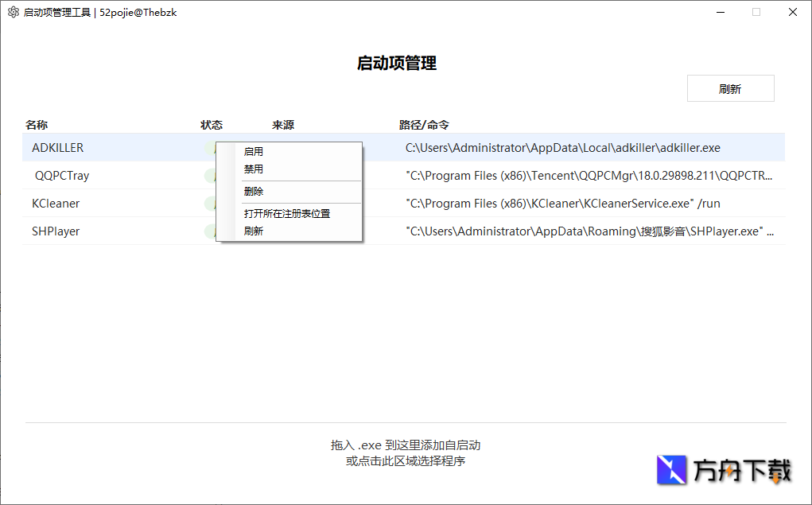812x505 pixels.
Task: Click the 方舟下载 logo in bottom-right corner
Action: (724, 470)
